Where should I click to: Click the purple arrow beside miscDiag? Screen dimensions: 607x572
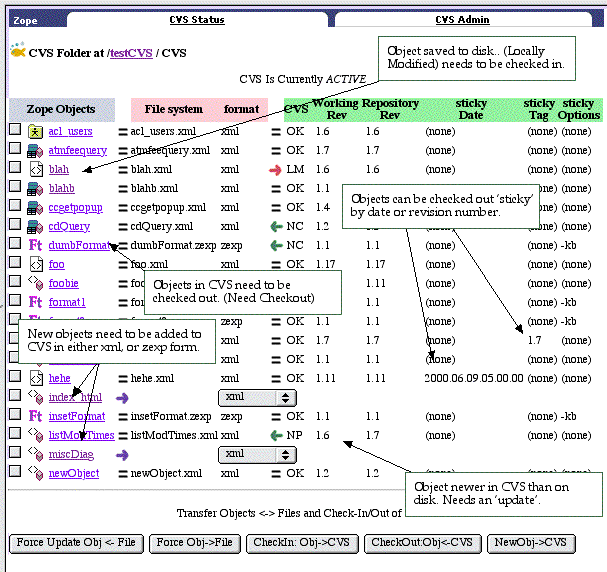click(122, 455)
